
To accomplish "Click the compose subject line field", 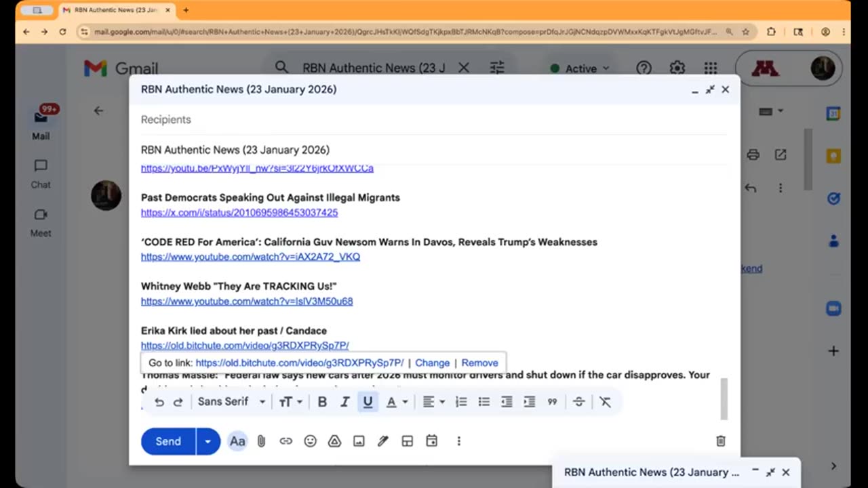I will click(434, 150).
